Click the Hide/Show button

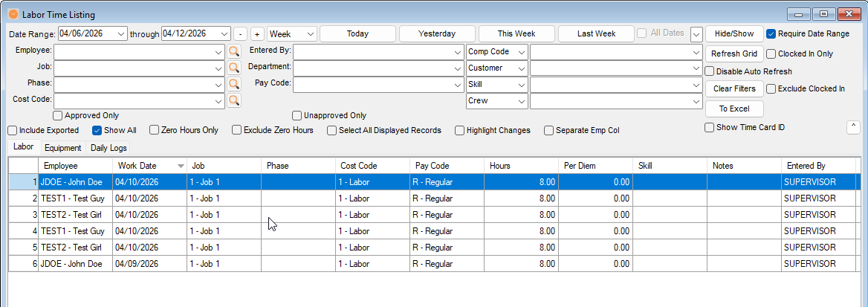click(734, 33)
